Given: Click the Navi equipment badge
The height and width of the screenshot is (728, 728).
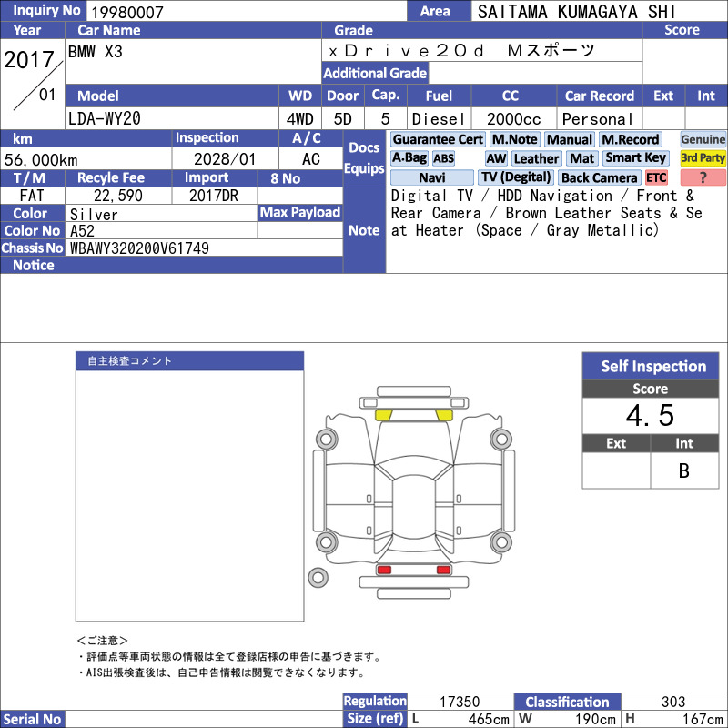Looking at the screenshot, I should [431, 177].
